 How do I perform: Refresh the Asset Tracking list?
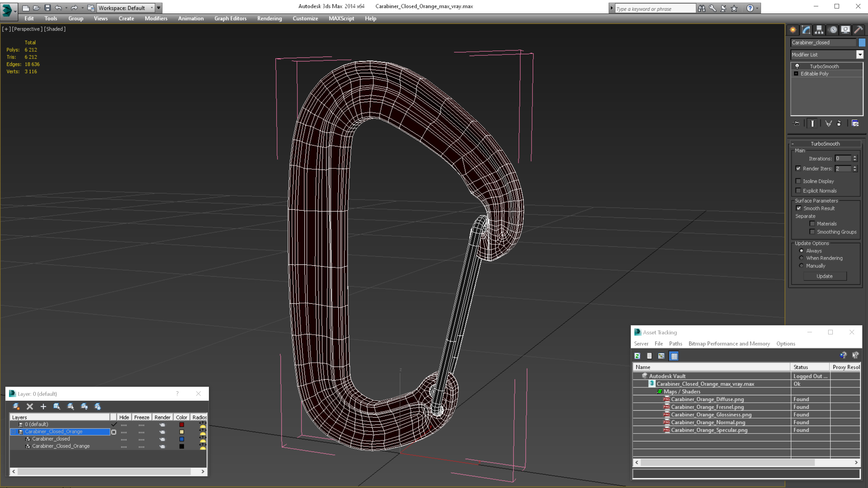[637, 356]
